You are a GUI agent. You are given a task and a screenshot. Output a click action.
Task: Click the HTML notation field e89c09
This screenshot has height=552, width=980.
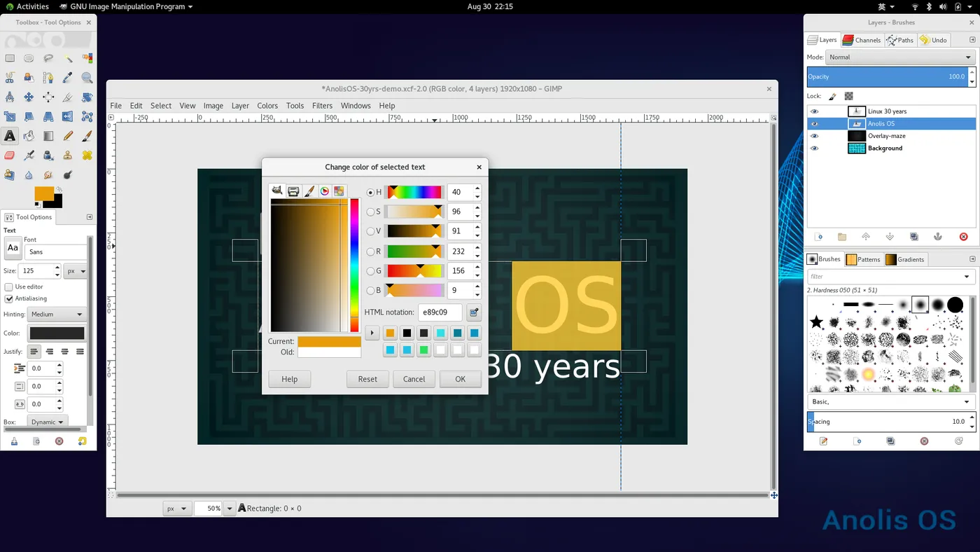(x=440, y=312)
